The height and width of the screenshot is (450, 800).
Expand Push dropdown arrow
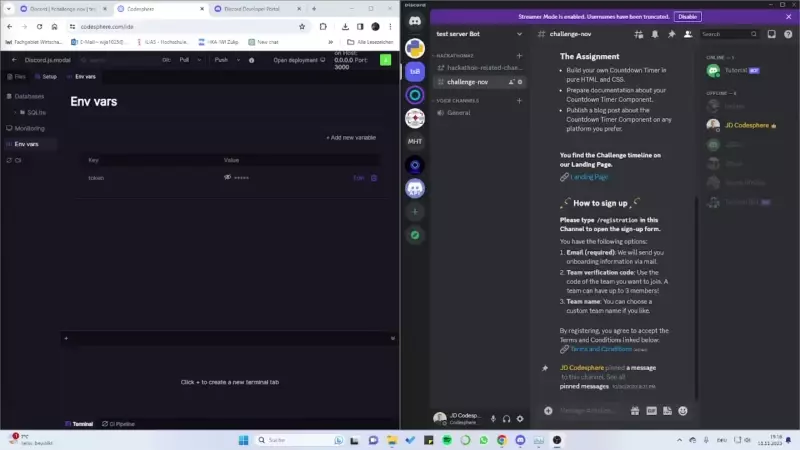pyautogui.click(x=238, y=60)
